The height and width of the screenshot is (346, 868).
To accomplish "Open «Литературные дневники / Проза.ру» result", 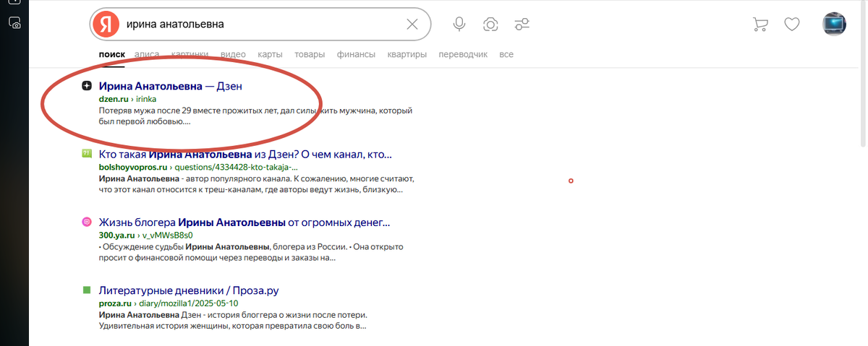I will 189,290.
